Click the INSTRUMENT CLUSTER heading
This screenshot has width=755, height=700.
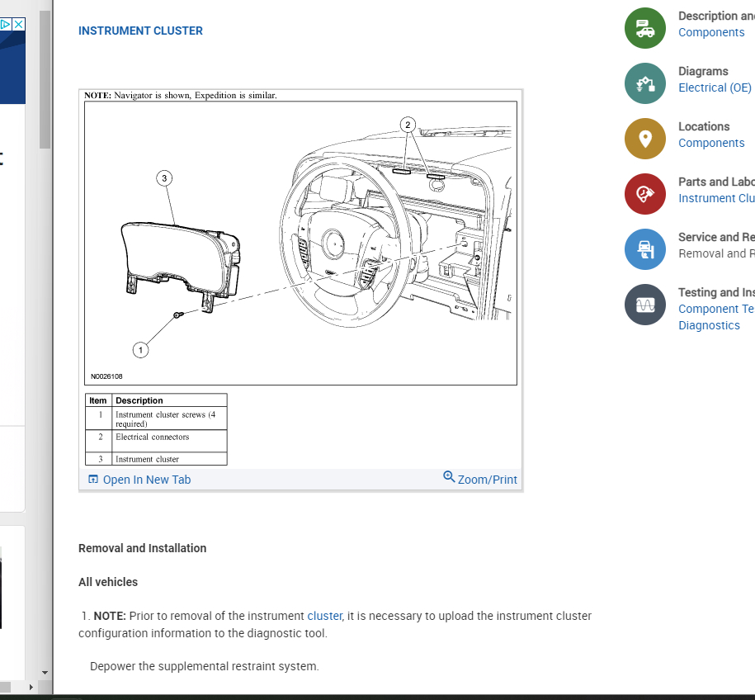pos(140,31)
